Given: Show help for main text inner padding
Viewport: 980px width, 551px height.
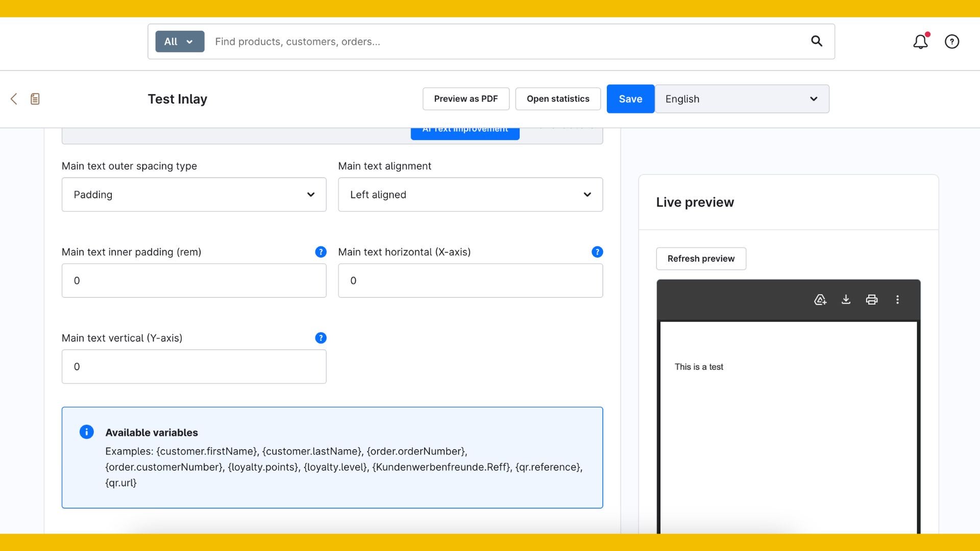Looking at the screenshot, I should (x=321, y=252).
